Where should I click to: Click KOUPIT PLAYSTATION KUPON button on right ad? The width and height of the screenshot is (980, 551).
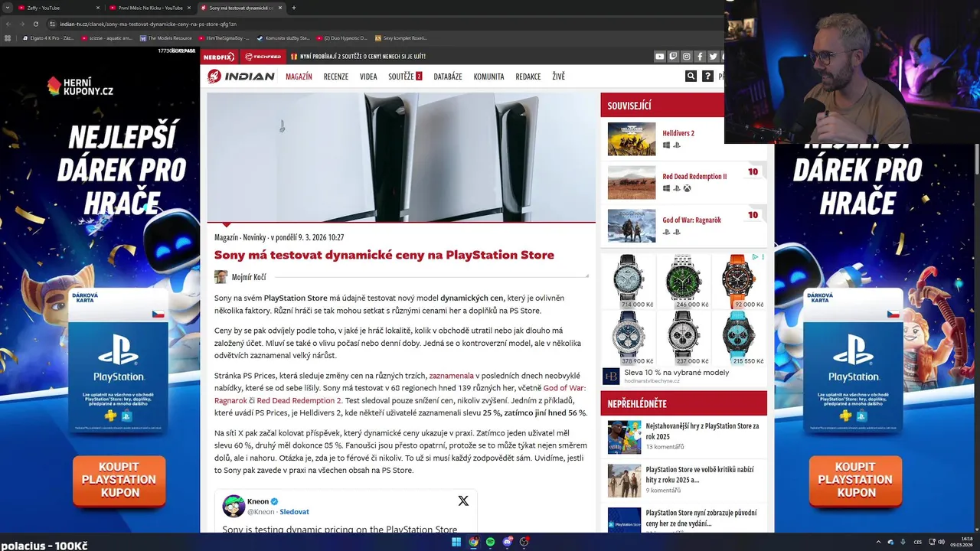click(855, 480)
